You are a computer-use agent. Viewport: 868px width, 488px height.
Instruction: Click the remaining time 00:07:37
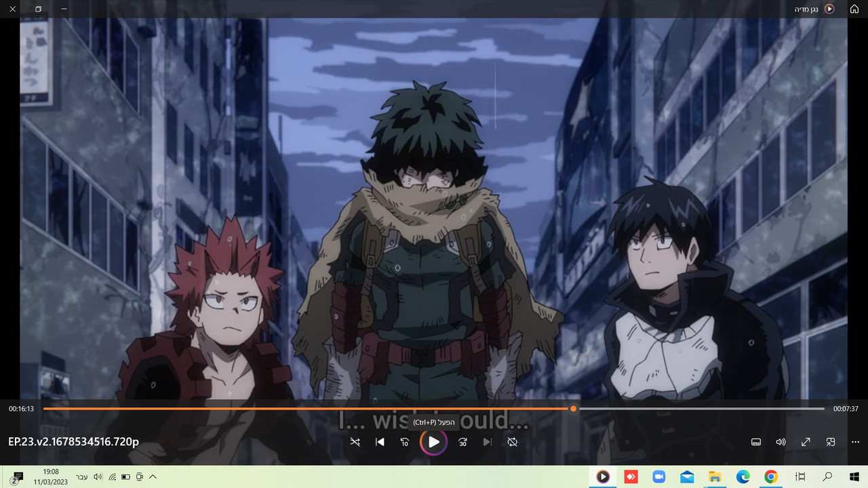pos(846,409)
